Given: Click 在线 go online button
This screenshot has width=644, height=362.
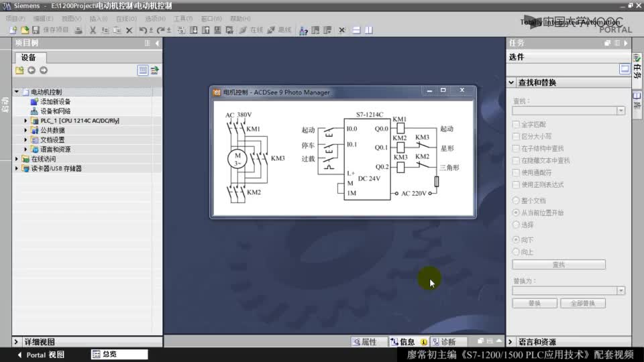Looking at the screenshot, I should tap(252, 30).
